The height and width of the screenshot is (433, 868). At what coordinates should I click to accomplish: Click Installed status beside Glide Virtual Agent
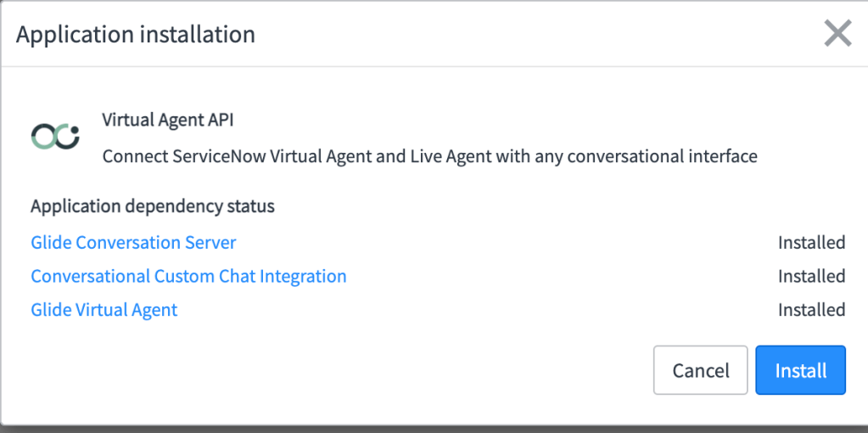[811, 310]
